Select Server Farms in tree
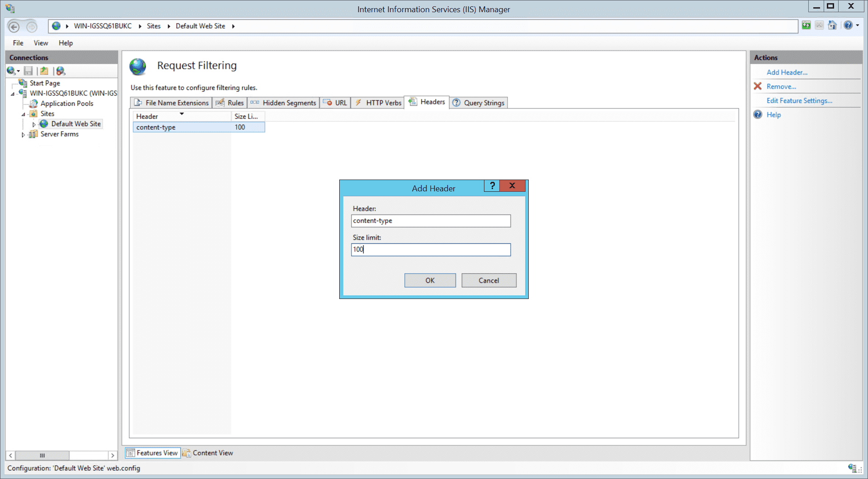Screen dimensions: 868x479 pyautogui.click(x=60, y=134)
